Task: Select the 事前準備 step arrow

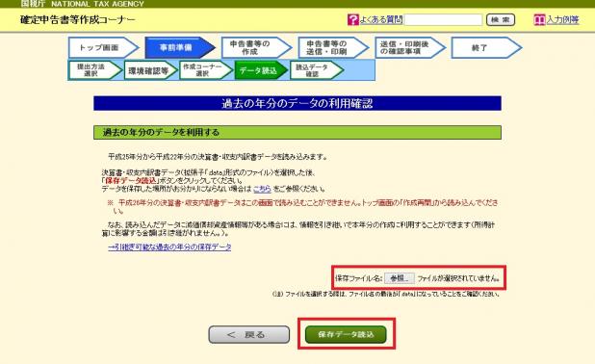Action: coord(180,48)
